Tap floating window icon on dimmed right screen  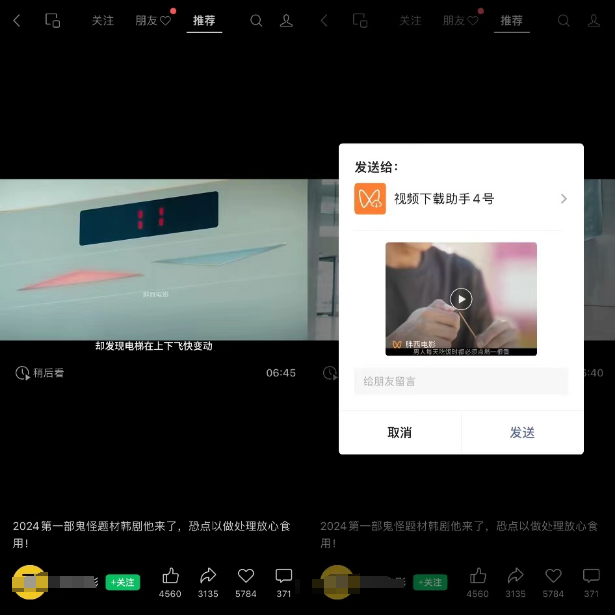tap(360, 20)
